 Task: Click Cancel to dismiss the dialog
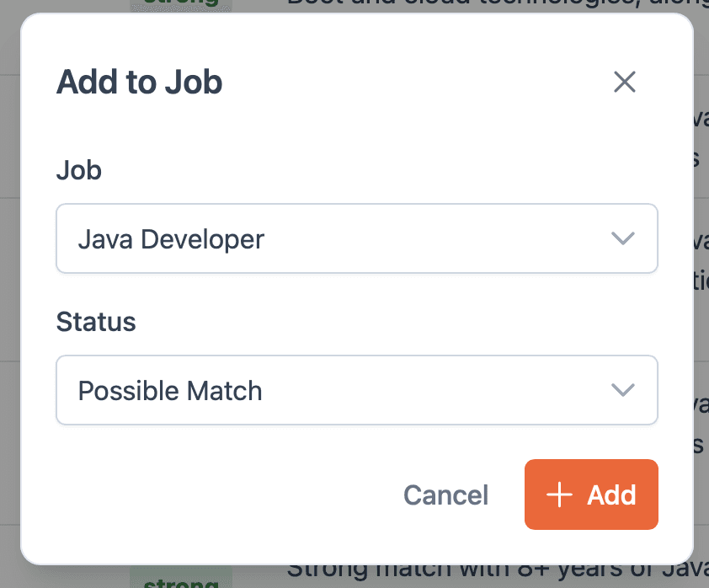click(x=445, y=495)
